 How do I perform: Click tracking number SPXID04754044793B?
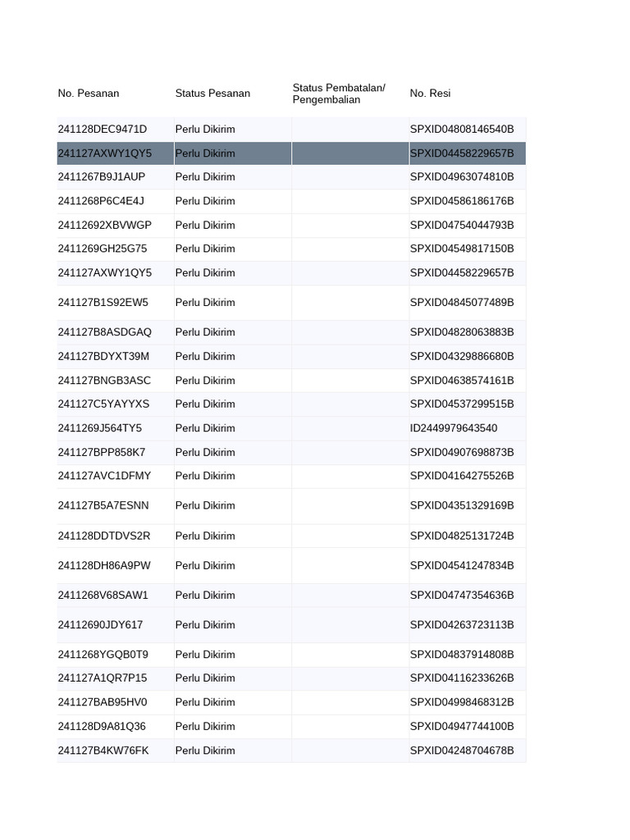[x=462, y=225]
